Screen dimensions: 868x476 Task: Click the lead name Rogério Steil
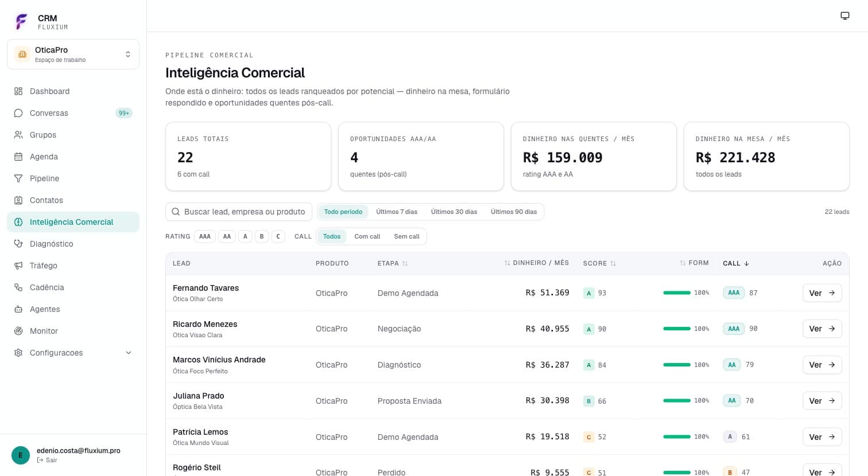[x=197, y=467]
